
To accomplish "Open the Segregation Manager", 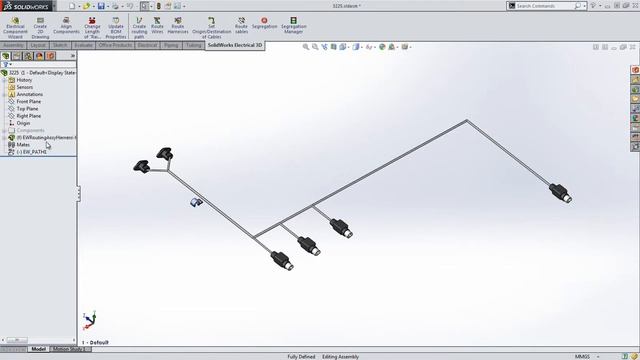I will coord(293,25).
